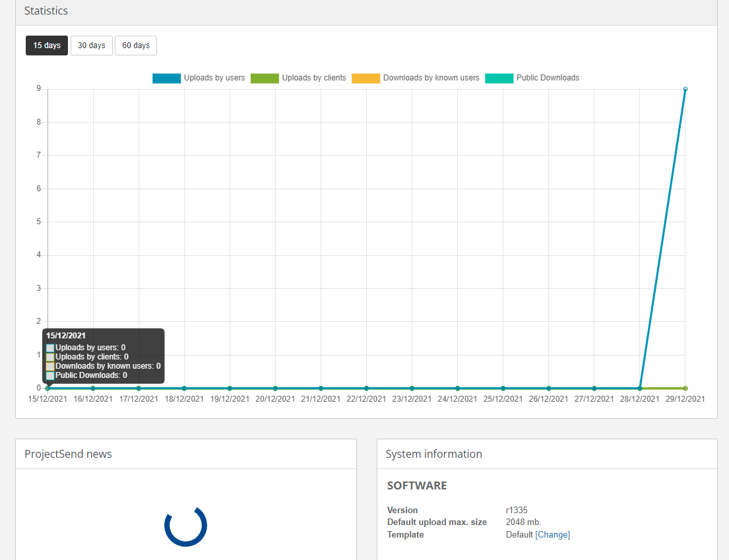This screenshot has width=729, height=560.
Task: Expand the Statistics panel header
Action: pos(46,11)
